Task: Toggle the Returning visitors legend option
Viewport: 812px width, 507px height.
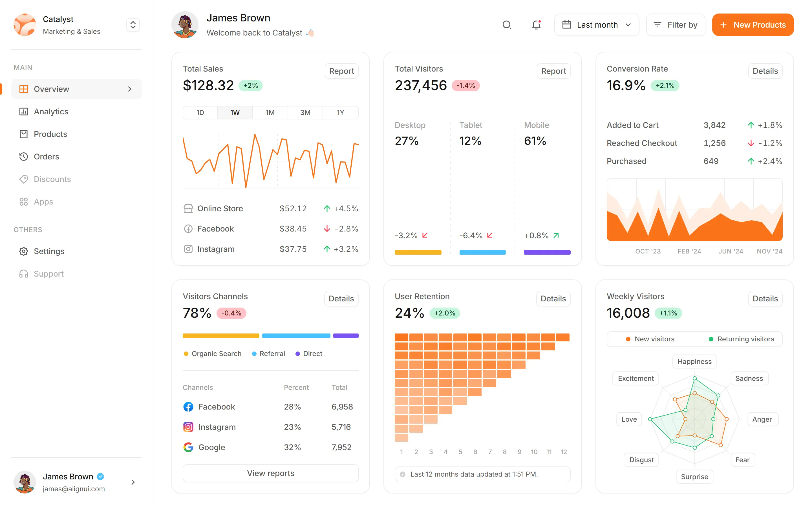Action: [x=742, y=339]
